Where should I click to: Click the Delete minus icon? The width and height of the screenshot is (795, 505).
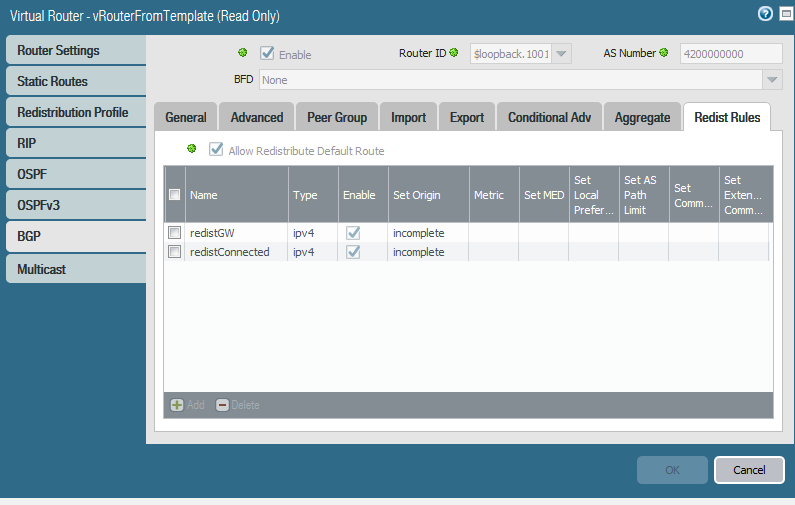(x=222, y=405)
